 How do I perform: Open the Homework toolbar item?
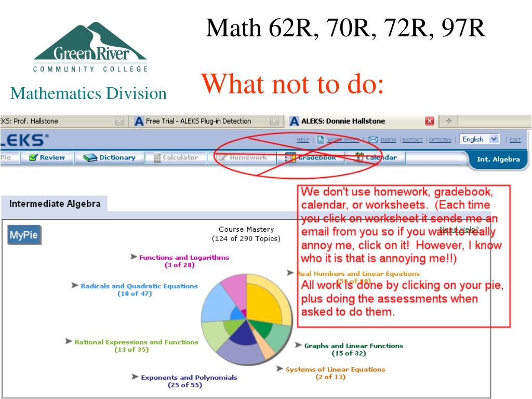(x=242, y=158)
